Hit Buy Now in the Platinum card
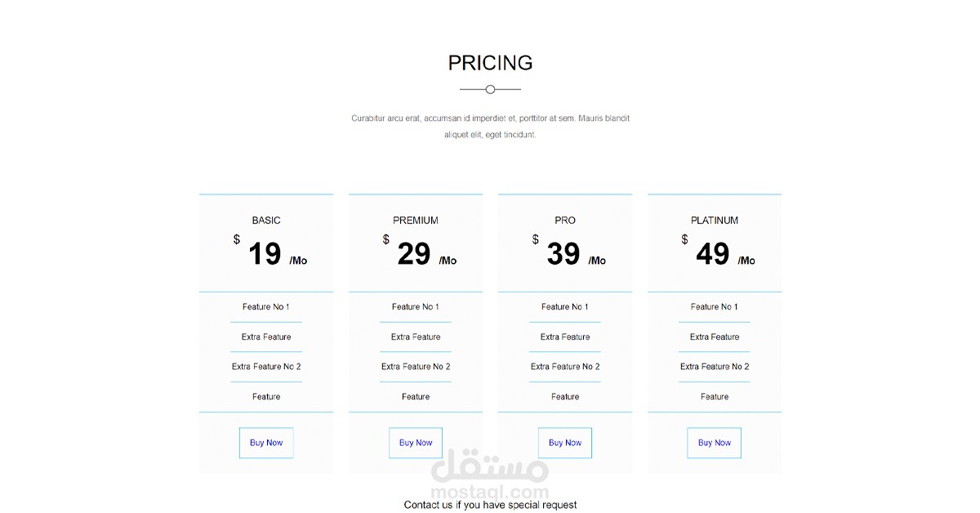This screenshot has height=513, width=980. coord(715,443)
